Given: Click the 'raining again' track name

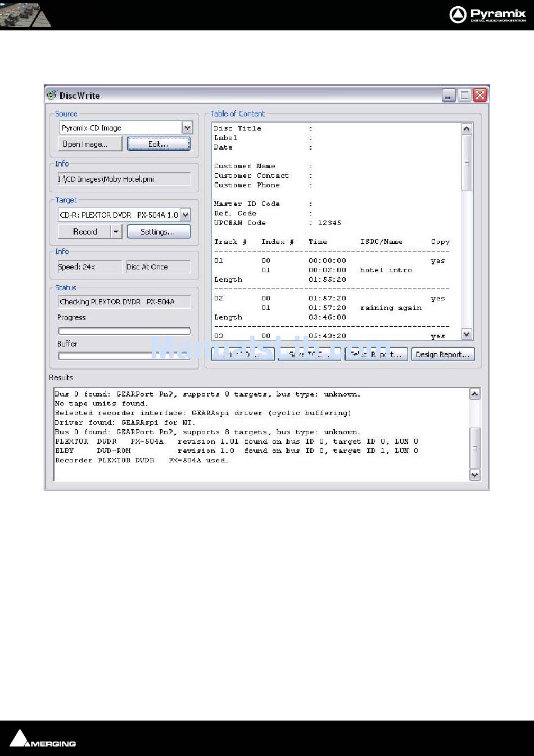Looking at the screenshot, I should point(391,308).
